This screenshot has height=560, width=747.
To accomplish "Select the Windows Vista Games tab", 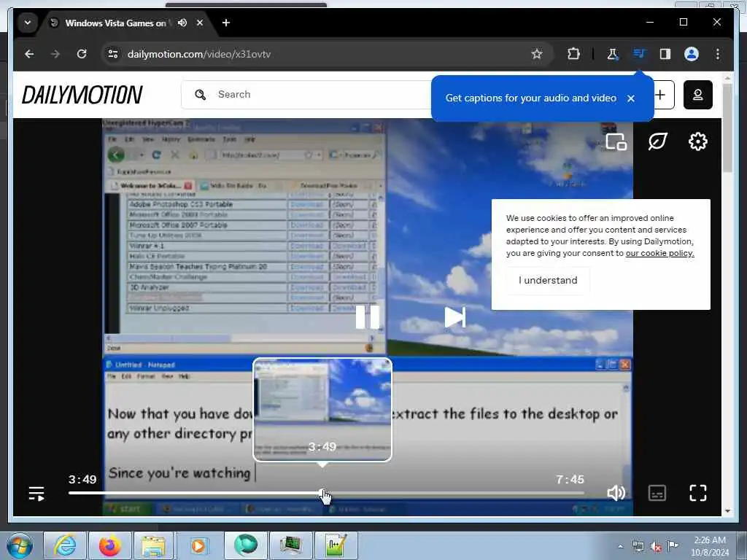I will tap(115, 23).
